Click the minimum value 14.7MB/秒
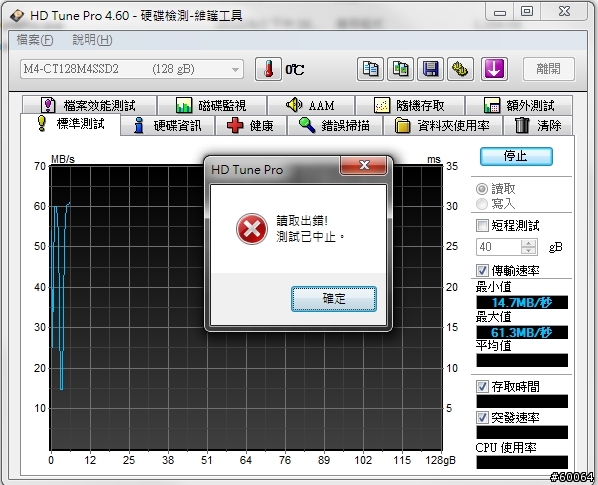This screenshot has width=598, height=485. 522,302
